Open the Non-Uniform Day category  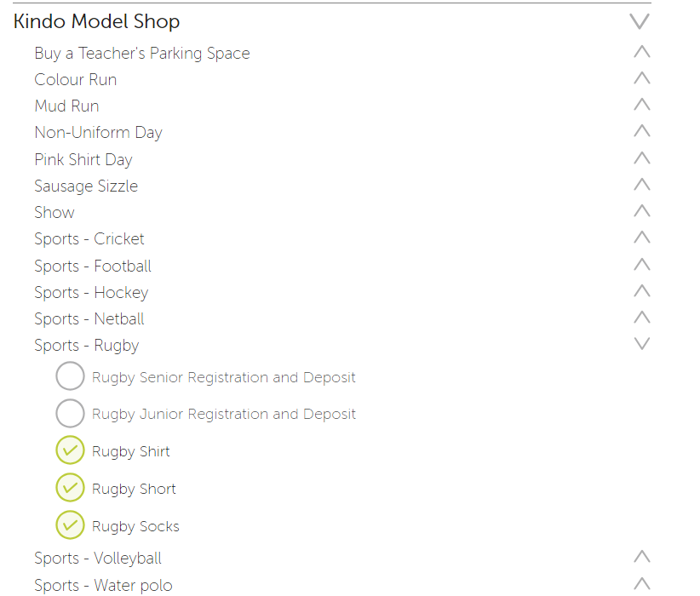pos(98,133)
